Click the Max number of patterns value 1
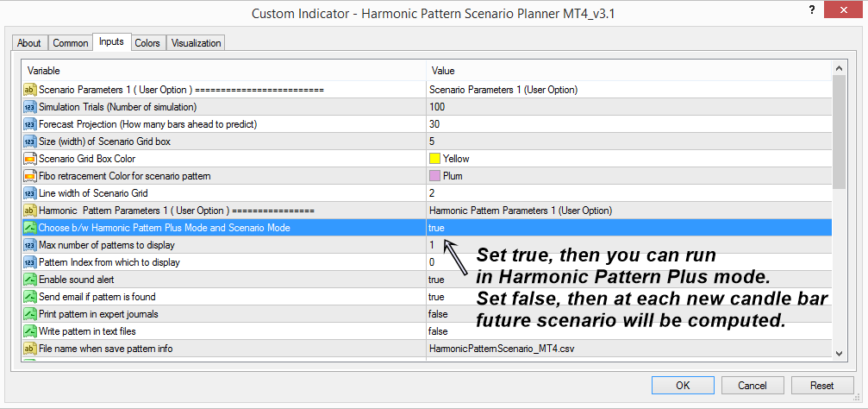Image resolution: width=868 pixels, height=409 pixels. [432, 245]
